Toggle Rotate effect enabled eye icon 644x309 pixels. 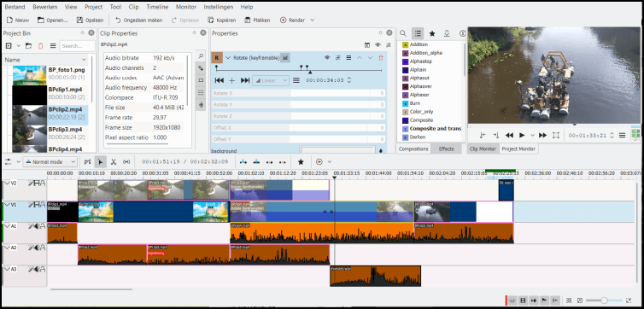[327, 58]
